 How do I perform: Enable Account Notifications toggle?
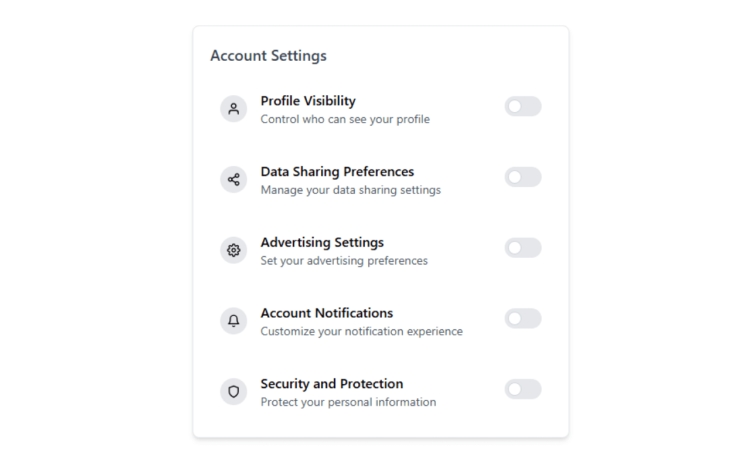pos(523,318)
